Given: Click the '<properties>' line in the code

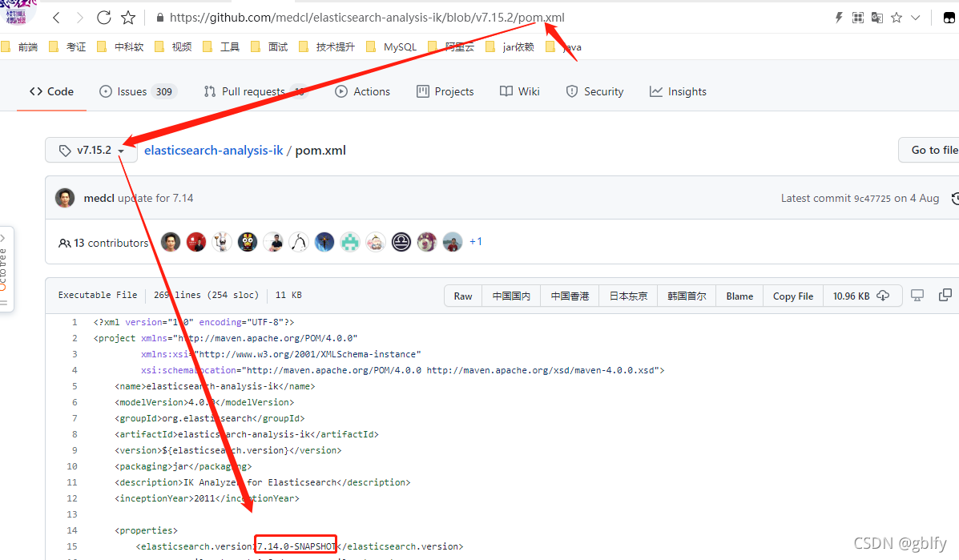Looking at the screenshot, I should point(146,530).
